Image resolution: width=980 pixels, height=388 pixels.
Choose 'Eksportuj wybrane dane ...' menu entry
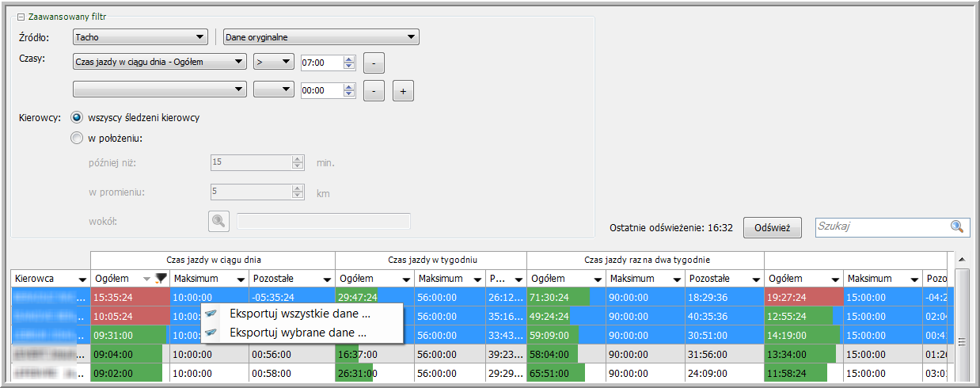click(298, 333)
